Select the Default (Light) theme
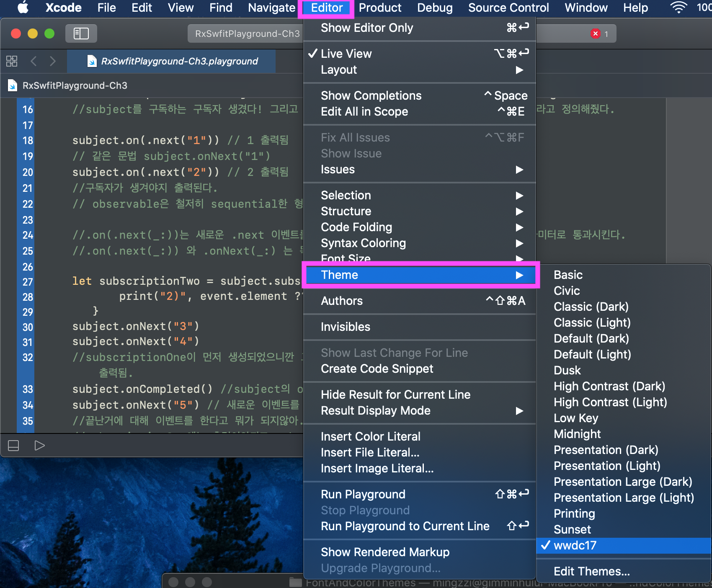This screenshot has height=588, width=712. [x=624, y=354]
